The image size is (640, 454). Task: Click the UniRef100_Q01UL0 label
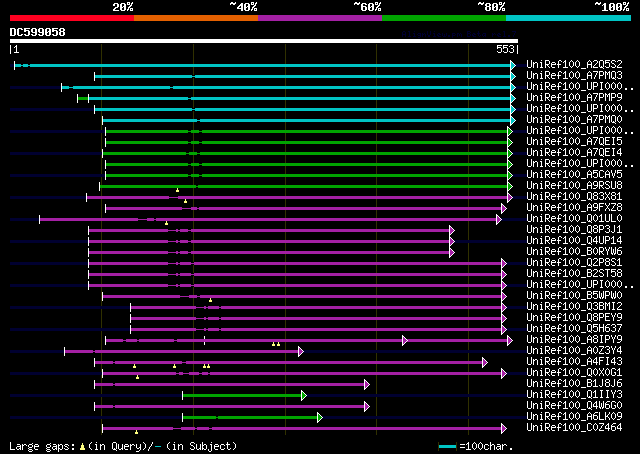574,219
